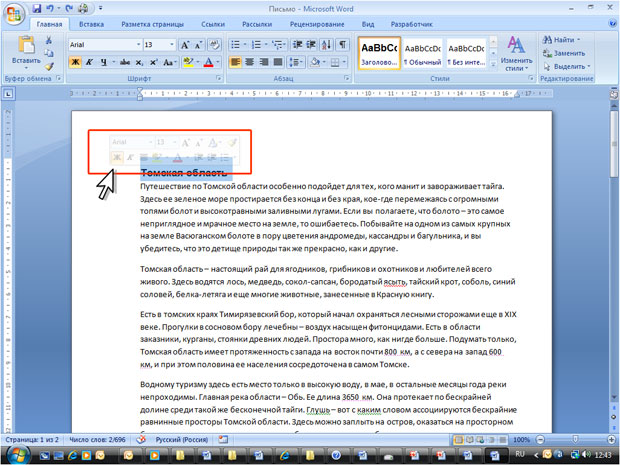Apply the Заголово... heading style thumbnail
This screenshot has height=465, width=620.
pos(379,53)
